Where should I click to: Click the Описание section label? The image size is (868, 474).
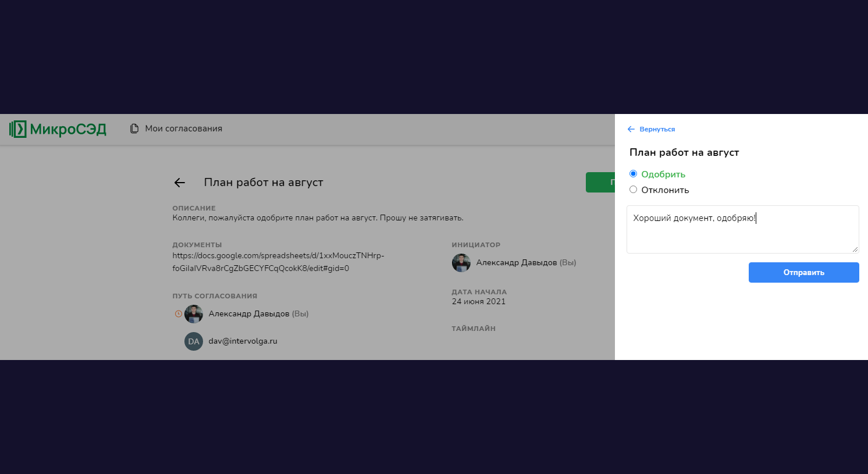point(194,208)
